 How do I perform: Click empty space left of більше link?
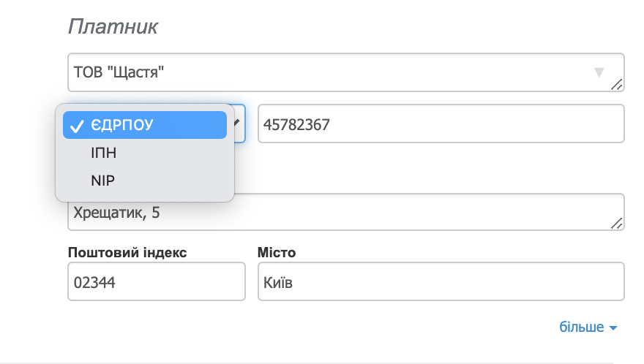[x=329, y=327]
